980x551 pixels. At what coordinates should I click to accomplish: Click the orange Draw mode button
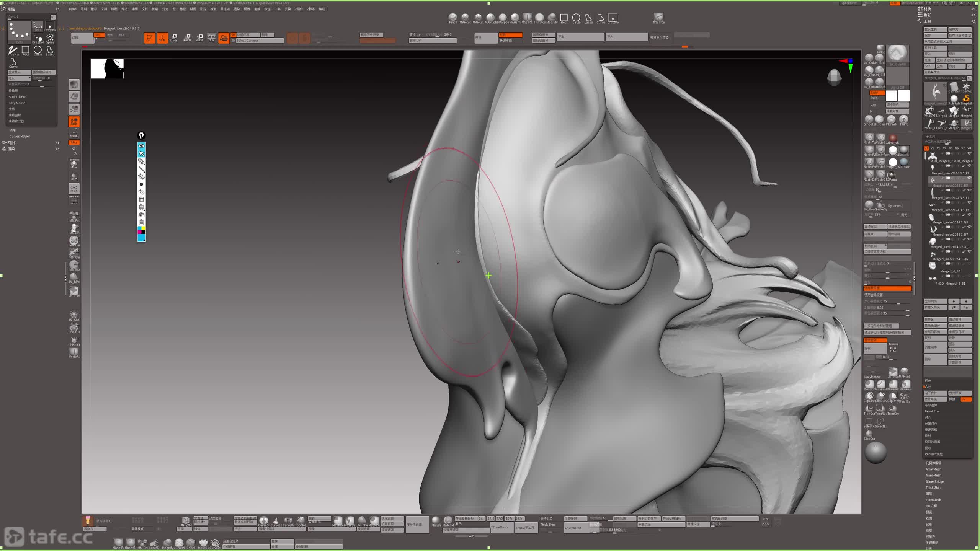click(162, 38)
